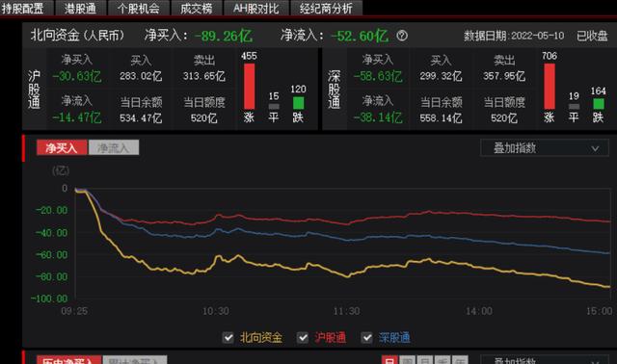Click the 沪股通 vertical section label
Viewport: 617px width, 364px height.
35,90
